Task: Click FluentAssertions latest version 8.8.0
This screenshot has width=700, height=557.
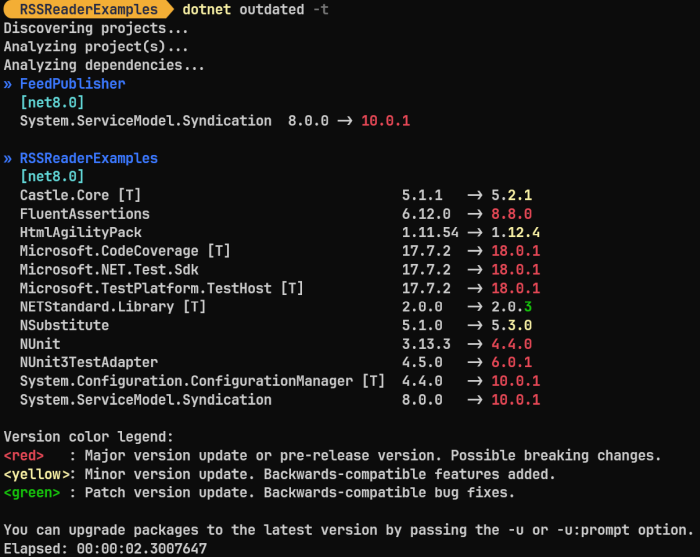Action: click(512, 214)
